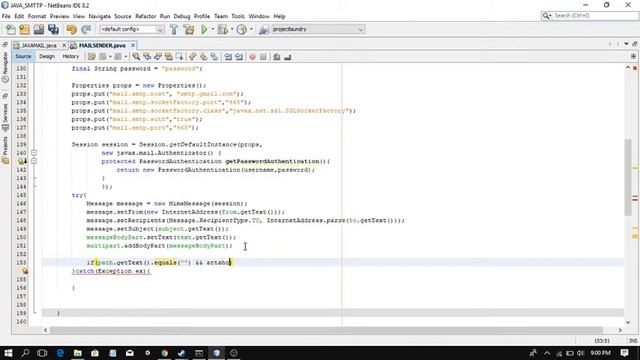
Task: Click the Comment code icon
Action: pyautogui.click(x=277, y=57)
